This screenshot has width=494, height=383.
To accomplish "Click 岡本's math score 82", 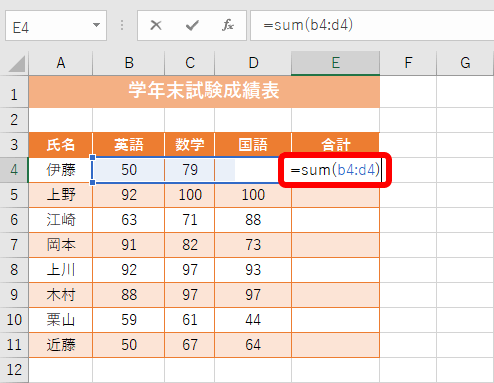I will (190, 245).
